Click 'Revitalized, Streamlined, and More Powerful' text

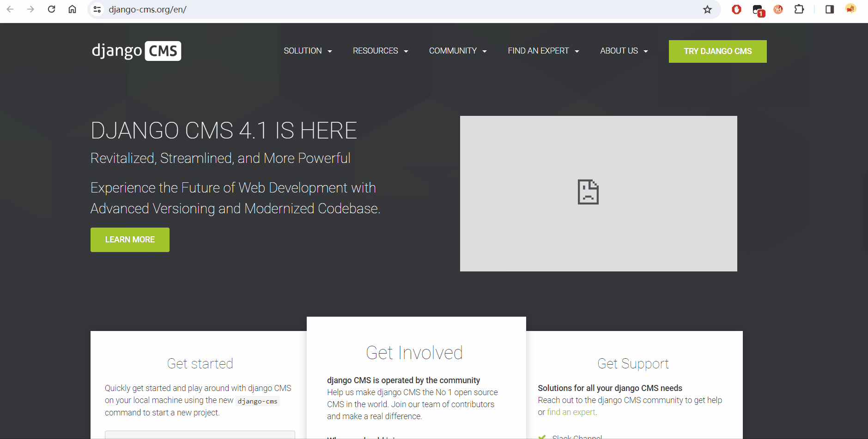click(x=220, y=158)
